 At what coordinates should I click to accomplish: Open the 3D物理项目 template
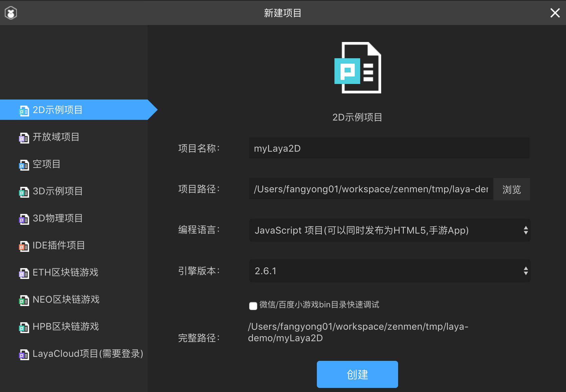coord(74,218)
